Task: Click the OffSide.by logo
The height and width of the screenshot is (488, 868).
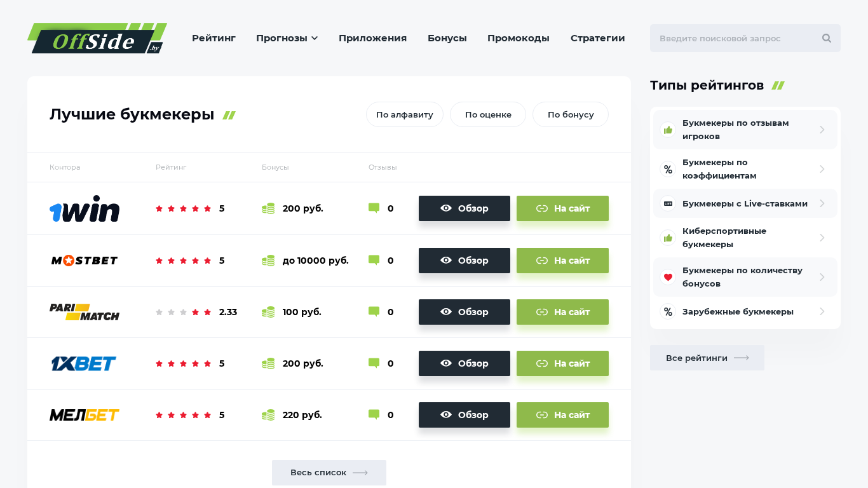Action: [x=97, y=38]
